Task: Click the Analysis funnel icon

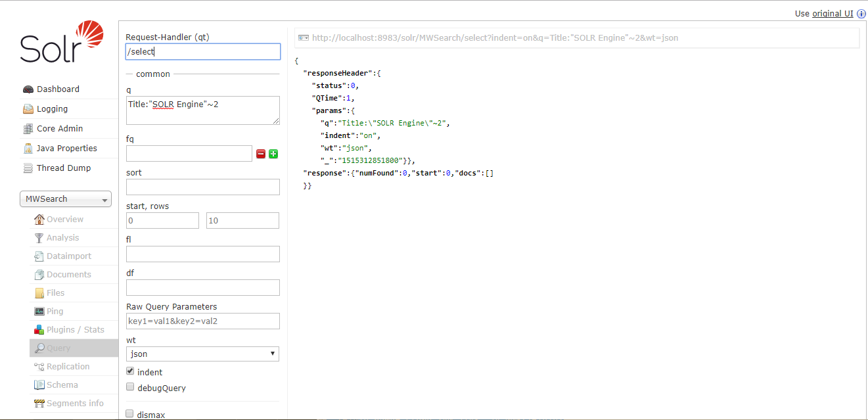Action: pyautogui.click(x=39, y=238)
